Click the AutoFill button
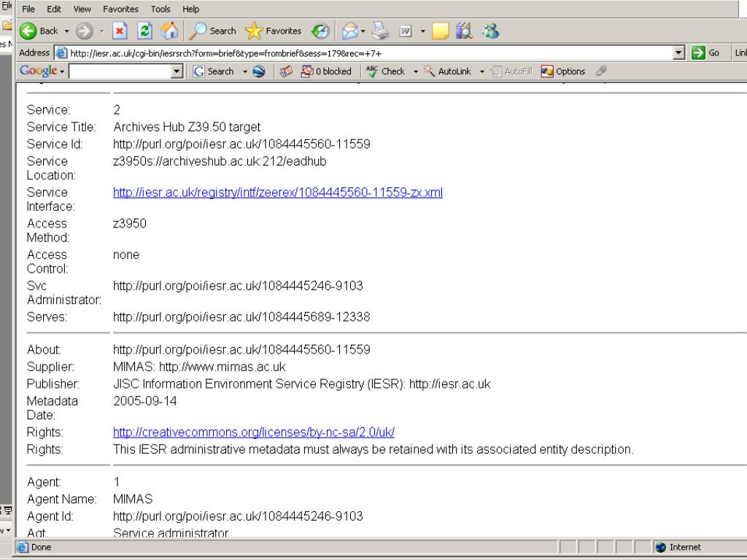Screen dimensions: 747x560 [x=511, y=71]
